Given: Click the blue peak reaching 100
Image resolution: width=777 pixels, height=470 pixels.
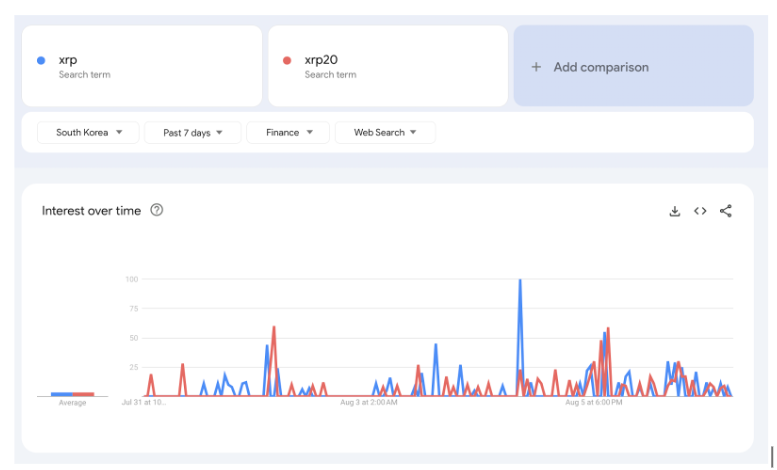Looking at the screenshot, I should click(520, 281).
